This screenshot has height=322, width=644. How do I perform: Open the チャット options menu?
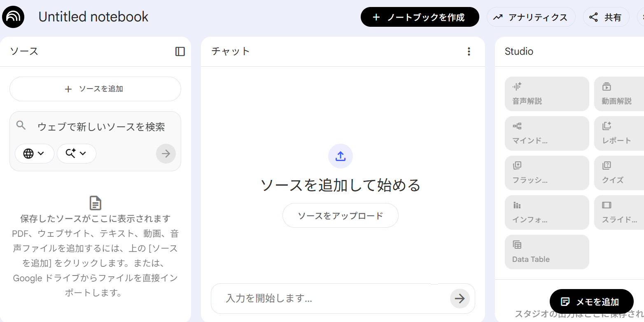tap(469, 51)
